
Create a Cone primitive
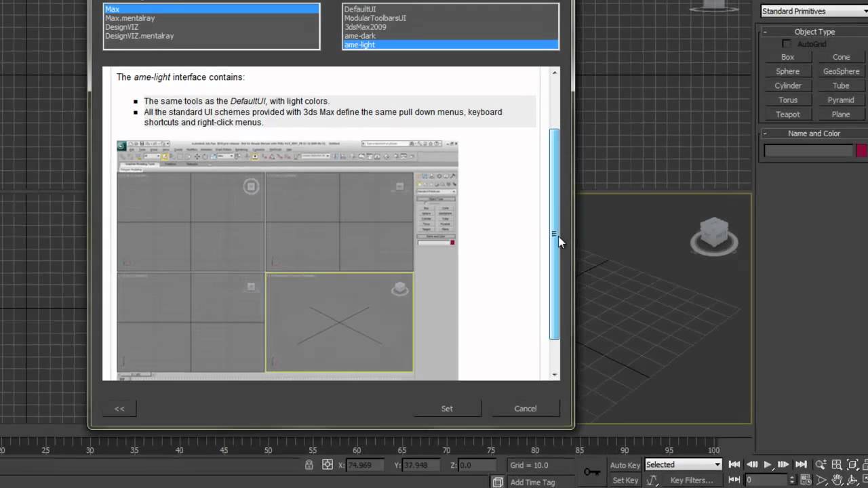tap(841, 58)
